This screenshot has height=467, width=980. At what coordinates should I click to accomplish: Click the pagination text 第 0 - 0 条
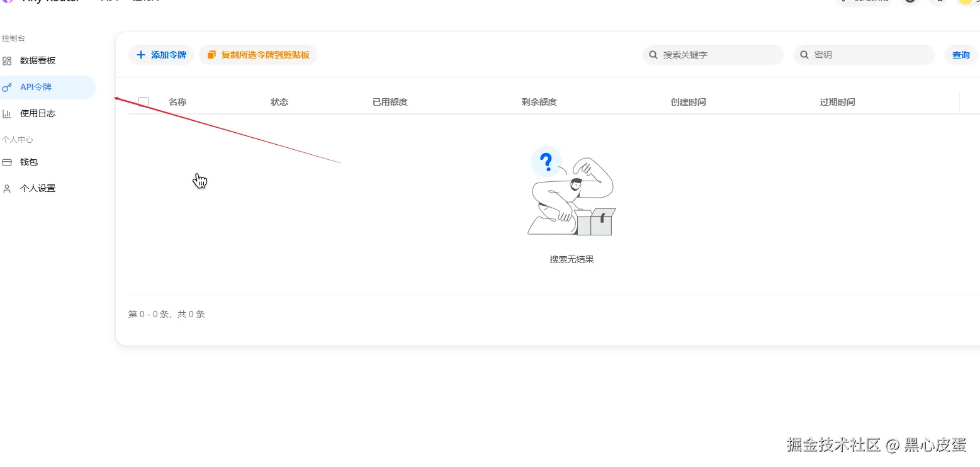pos(167,314)
